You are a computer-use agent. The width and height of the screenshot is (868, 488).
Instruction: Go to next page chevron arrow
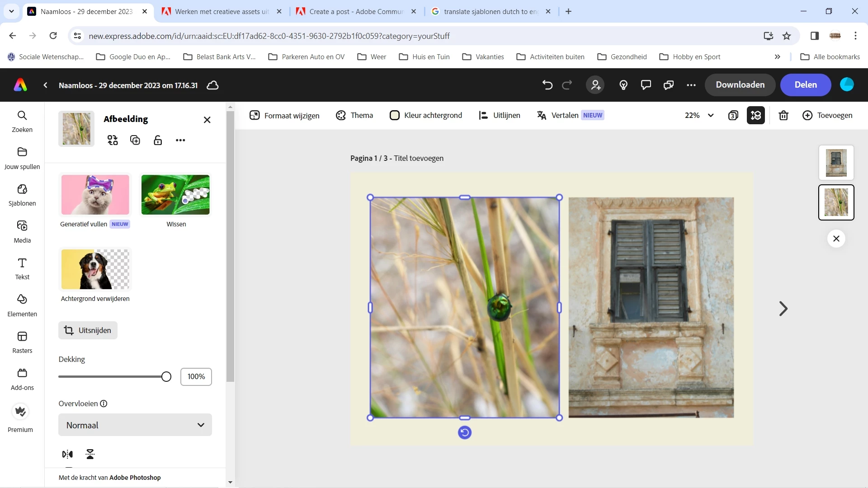tap(783, 309)
